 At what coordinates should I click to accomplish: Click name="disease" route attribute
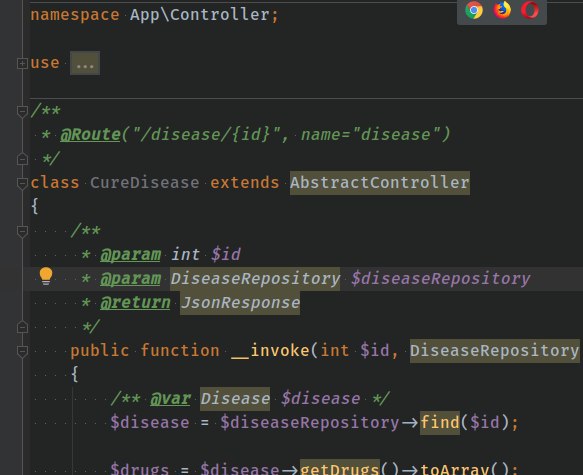point(370,135)
